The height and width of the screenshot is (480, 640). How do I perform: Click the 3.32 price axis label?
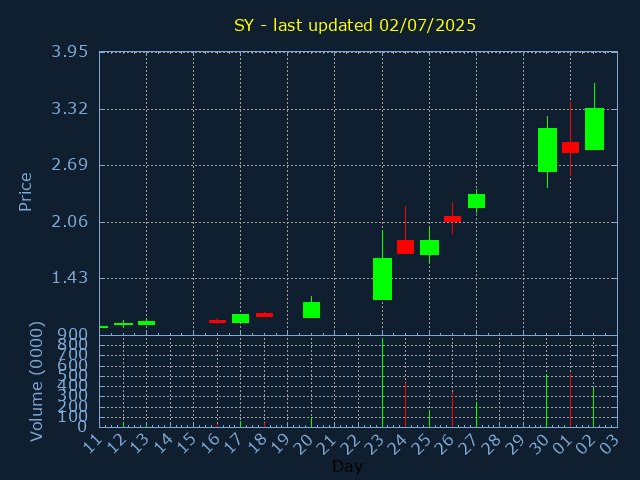pos(69,109)
